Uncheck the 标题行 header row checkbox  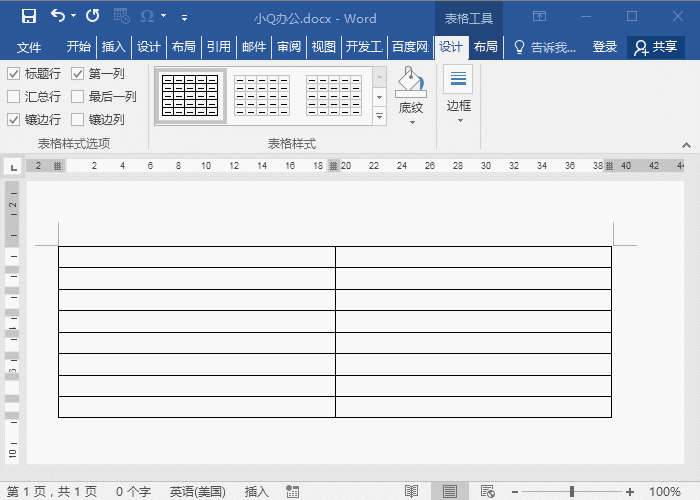point(13,73)
